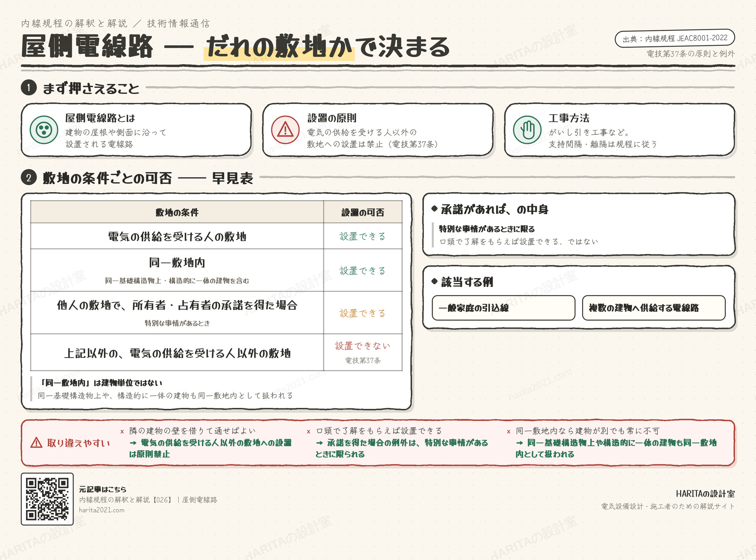Click the diamond bullet before 承諾があれば
Screen dimensions: 756x560
435,208
